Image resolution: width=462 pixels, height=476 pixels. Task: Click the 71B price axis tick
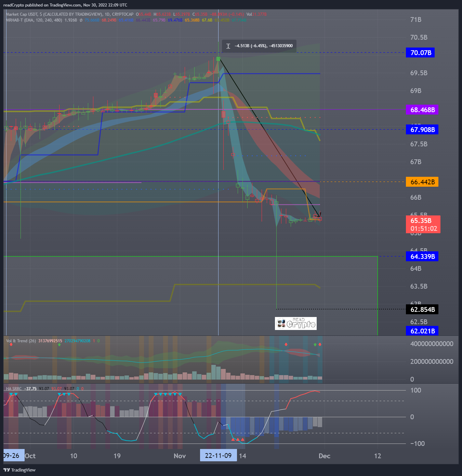click(416, 19)
